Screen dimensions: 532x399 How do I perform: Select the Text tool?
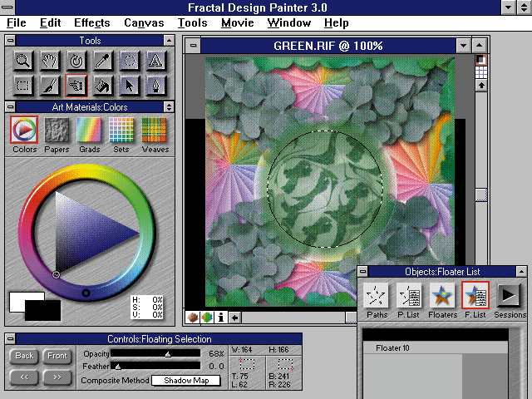tap(155, 60)
